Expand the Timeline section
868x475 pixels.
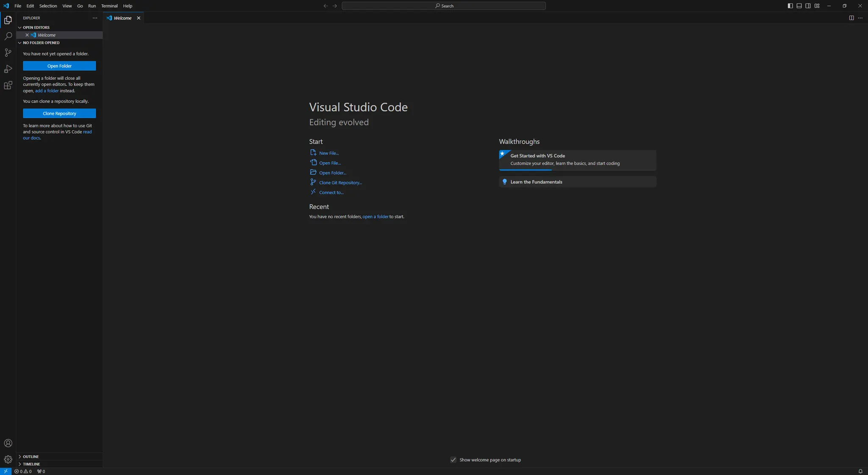click(x=31, y=464)
